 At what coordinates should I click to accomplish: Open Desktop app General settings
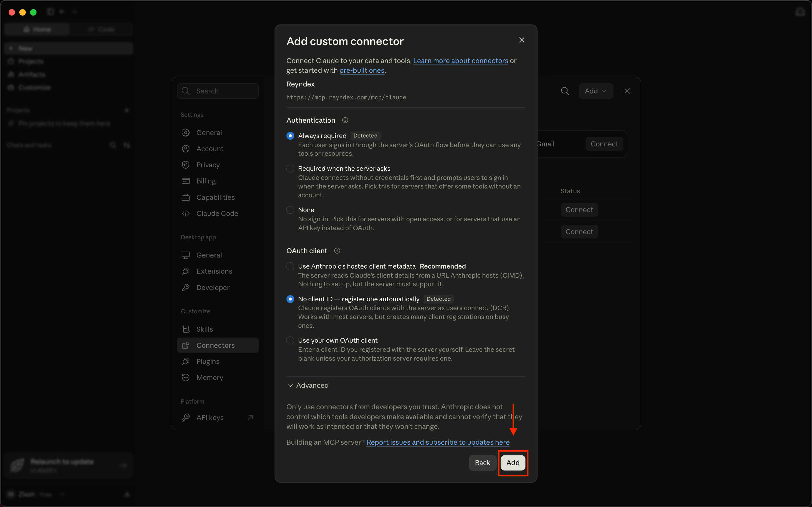click(x=218, y=255)
